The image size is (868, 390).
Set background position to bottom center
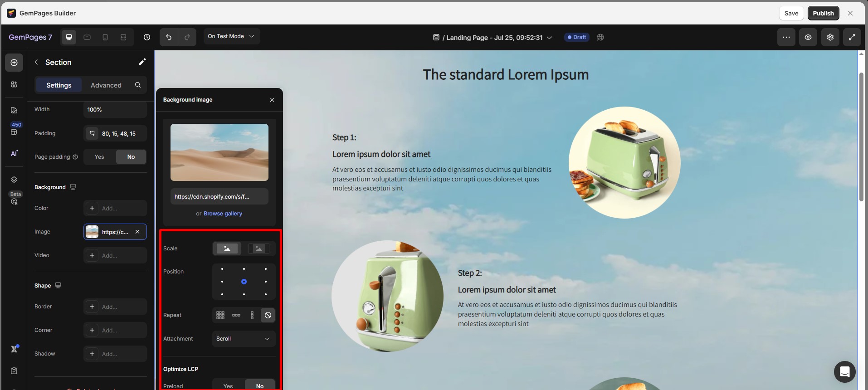pos(244,294)
